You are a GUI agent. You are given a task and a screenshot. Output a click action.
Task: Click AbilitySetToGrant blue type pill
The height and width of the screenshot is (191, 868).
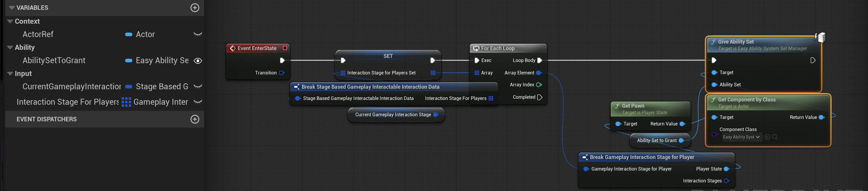point(128,61)
